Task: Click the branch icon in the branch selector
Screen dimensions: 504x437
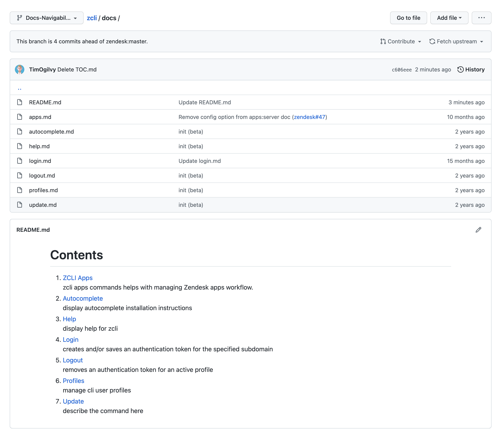Action: point(20,18)
